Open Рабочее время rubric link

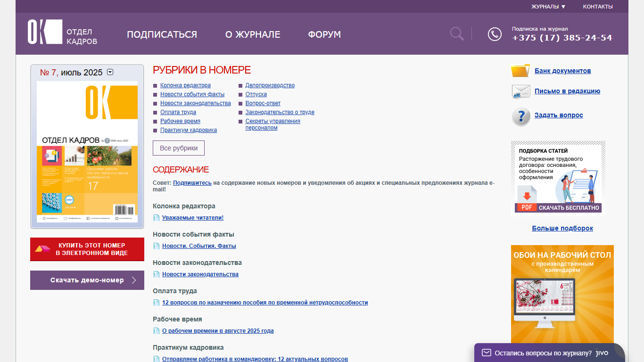pos(180,121)
